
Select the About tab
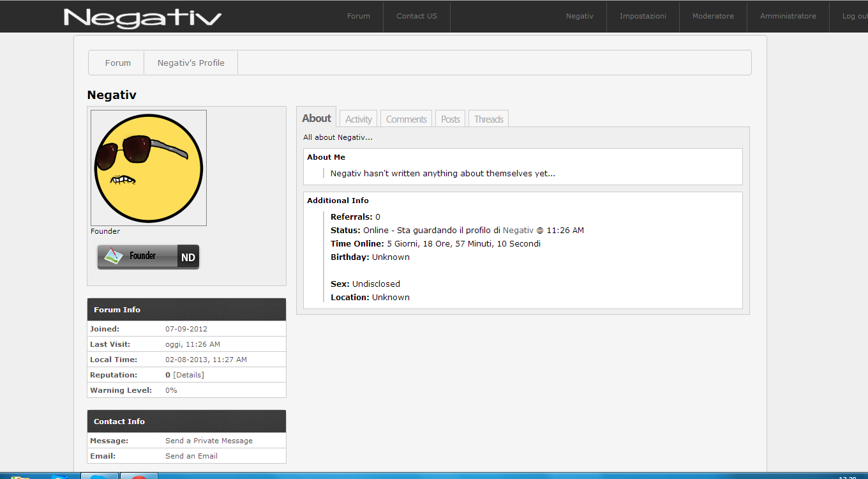(317, 118)
